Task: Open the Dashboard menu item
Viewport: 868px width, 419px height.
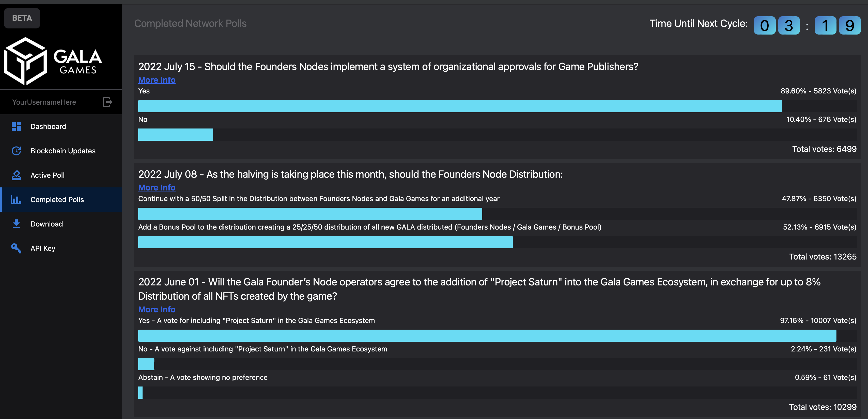Action: click(x=61, y=126)
